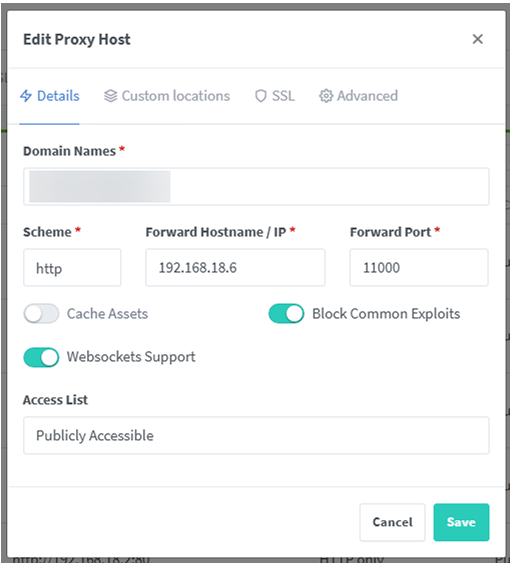Click the lightning bolt icon beside Details
This screenshot has height=566, width=512.
26,96
